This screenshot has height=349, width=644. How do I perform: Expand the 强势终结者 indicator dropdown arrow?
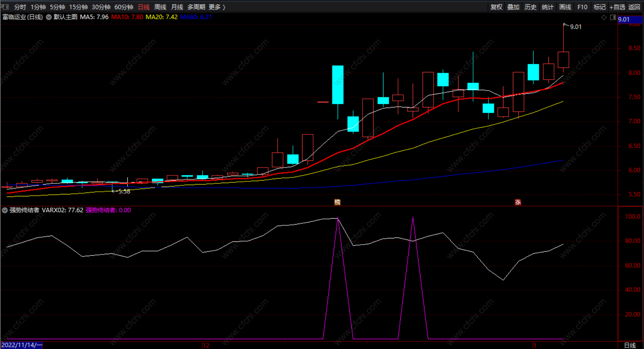pos(5,210)
